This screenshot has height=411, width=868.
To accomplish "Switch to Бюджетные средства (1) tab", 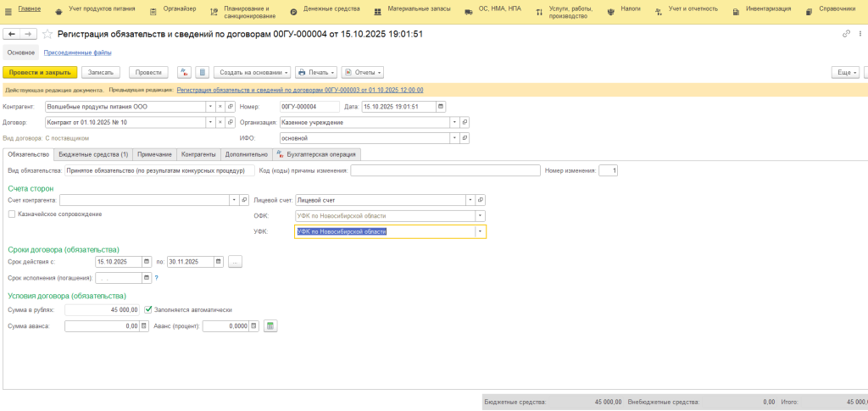I will click(92, 154).
